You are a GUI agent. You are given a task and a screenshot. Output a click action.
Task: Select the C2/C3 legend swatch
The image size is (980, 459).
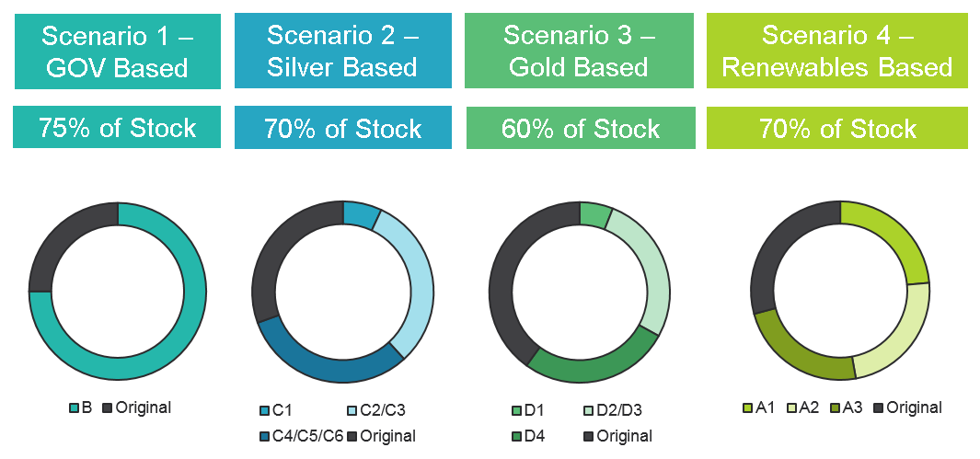click(x=352, y=411)
